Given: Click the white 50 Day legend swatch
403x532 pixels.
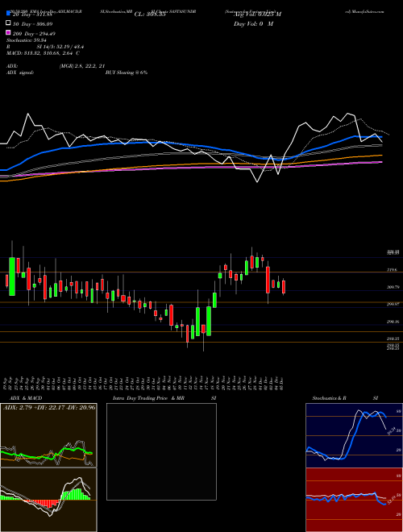Looking at the screenshot, I should (8, 23).
